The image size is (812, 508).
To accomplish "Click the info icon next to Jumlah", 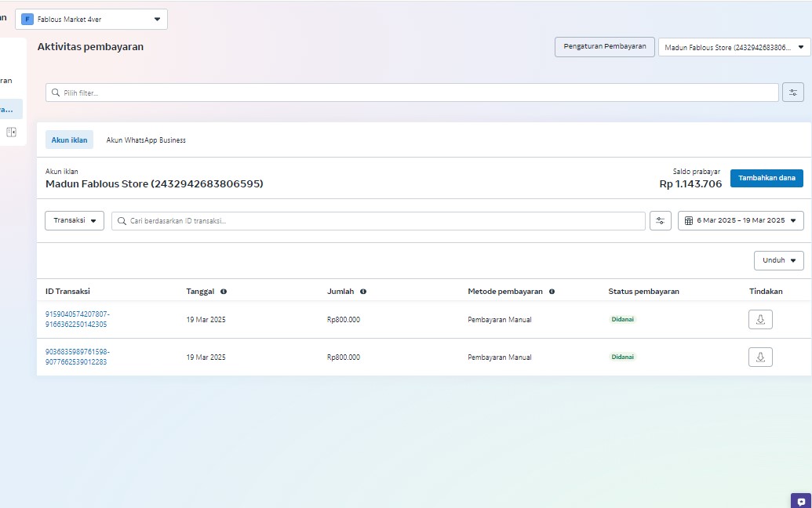I will click(x=363, y=292).
